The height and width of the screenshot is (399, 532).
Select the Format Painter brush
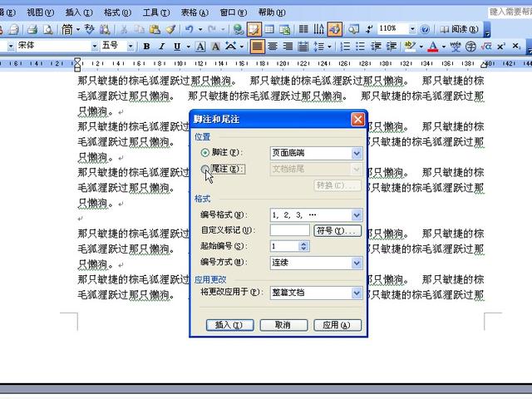coord(170,30)
